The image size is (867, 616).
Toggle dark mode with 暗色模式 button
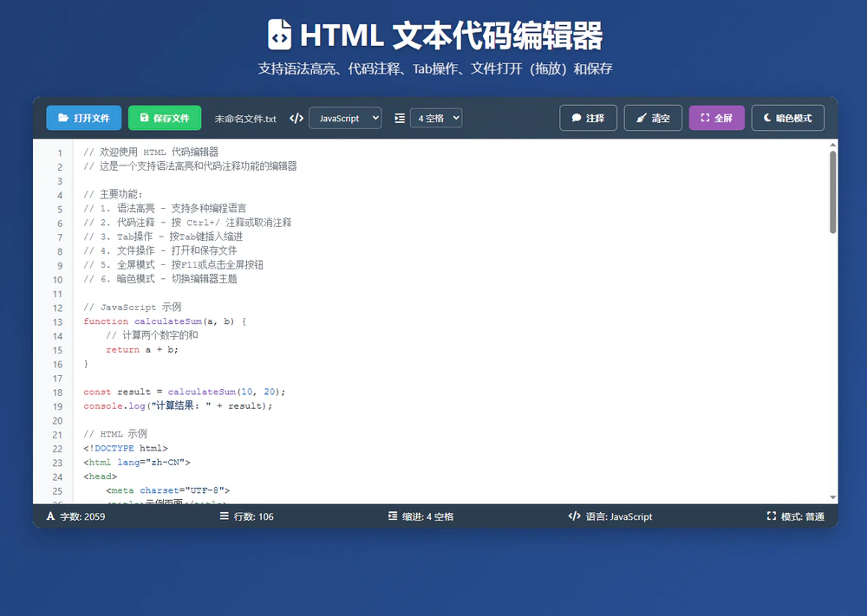point(787,118)
